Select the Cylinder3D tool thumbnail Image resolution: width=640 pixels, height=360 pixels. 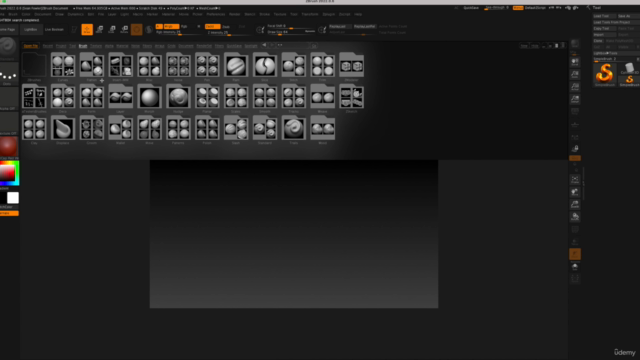629,68
